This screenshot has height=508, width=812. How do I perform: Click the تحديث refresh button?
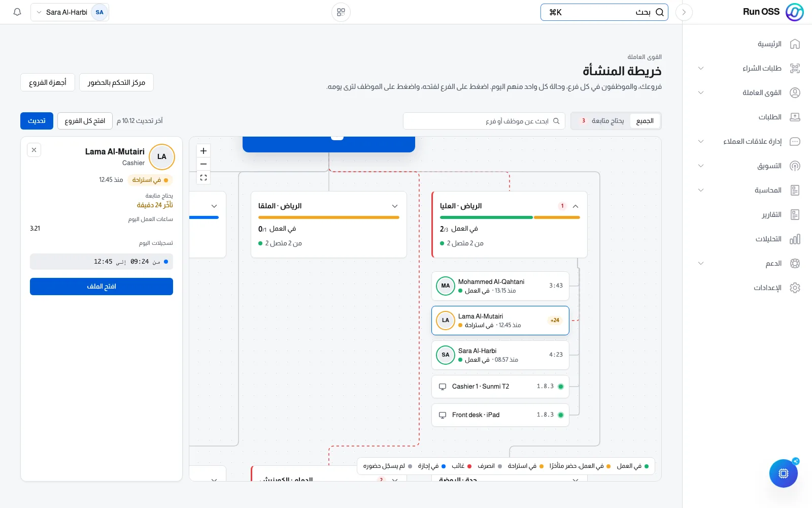click(x=37, y=121)
